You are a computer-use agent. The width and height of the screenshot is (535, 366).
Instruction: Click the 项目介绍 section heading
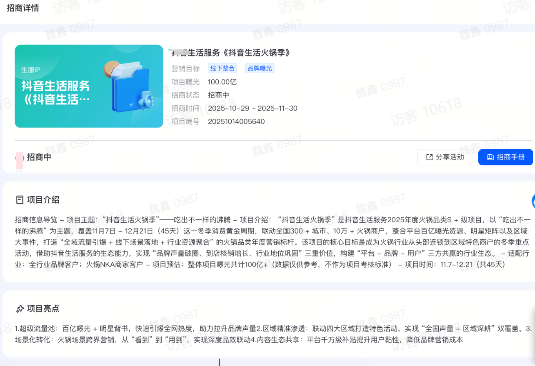pyautogui.click(x=43, y=200)
